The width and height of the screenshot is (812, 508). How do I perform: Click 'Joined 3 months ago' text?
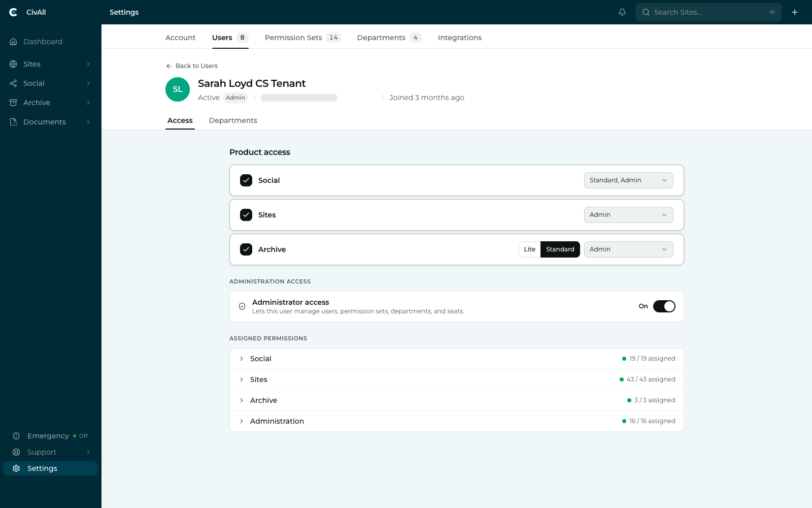coord(427,98)
